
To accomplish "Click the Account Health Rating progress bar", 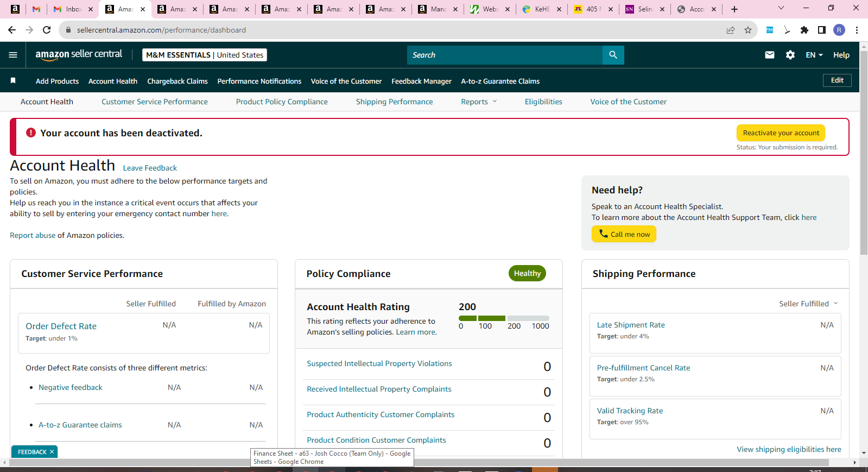I will pos(504,318).
